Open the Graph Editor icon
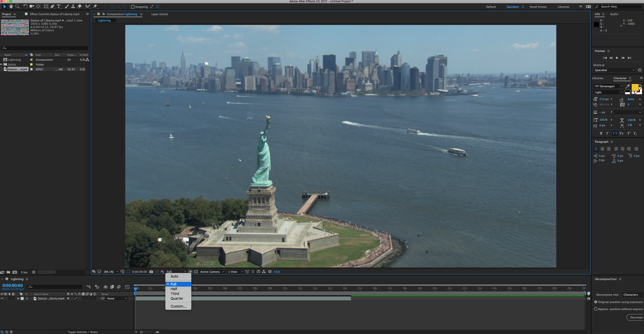 coord(127,287)
